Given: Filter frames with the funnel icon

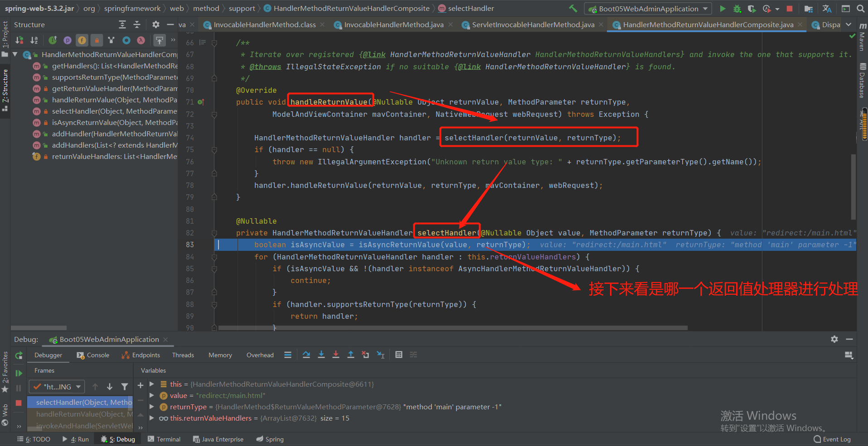Looking at the screenshot, I should 125,387.
